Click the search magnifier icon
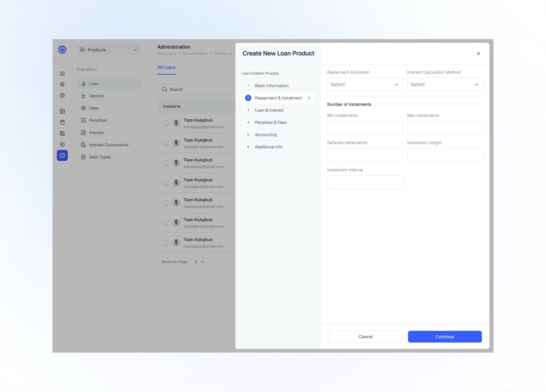The height and width of the screenshot is (392, 546). (164, 89)
